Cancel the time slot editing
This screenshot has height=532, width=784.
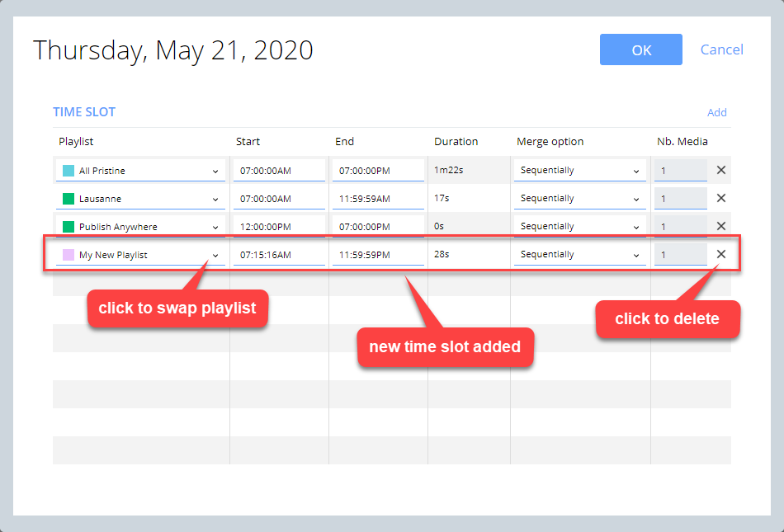[x=721, y=49]
